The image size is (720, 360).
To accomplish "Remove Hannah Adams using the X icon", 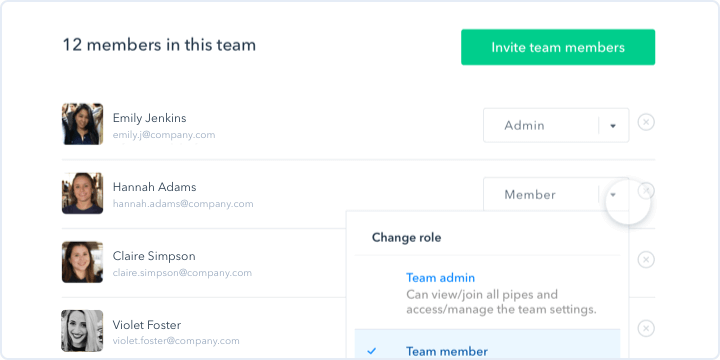I will coord(646,190).
